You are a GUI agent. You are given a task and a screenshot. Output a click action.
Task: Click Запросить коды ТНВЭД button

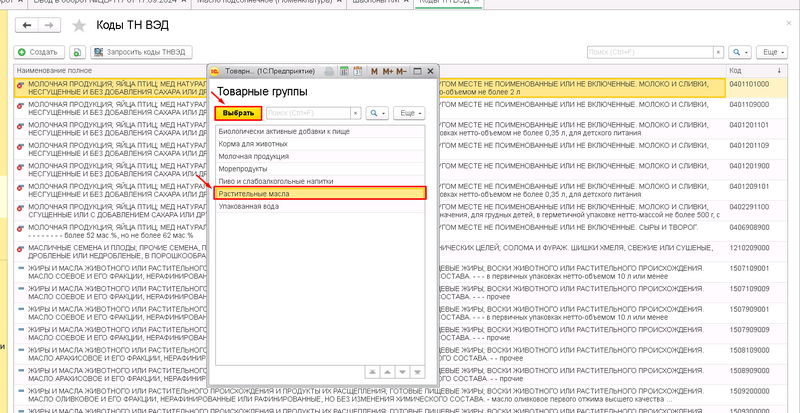click(141, 52)
